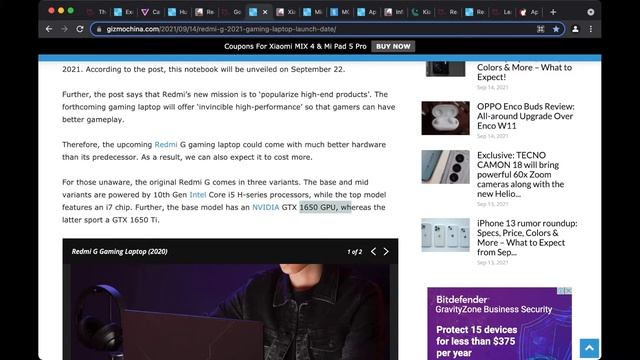
Task: Switch to the 'Ap' tab with Apple icon
Action: pos(529,12)
